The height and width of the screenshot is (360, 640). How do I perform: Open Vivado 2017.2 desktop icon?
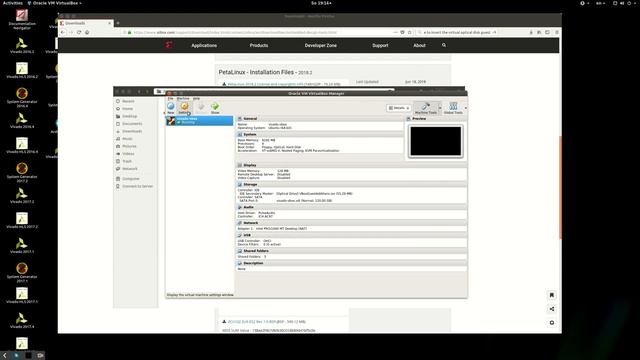click(x=22, y=196)
